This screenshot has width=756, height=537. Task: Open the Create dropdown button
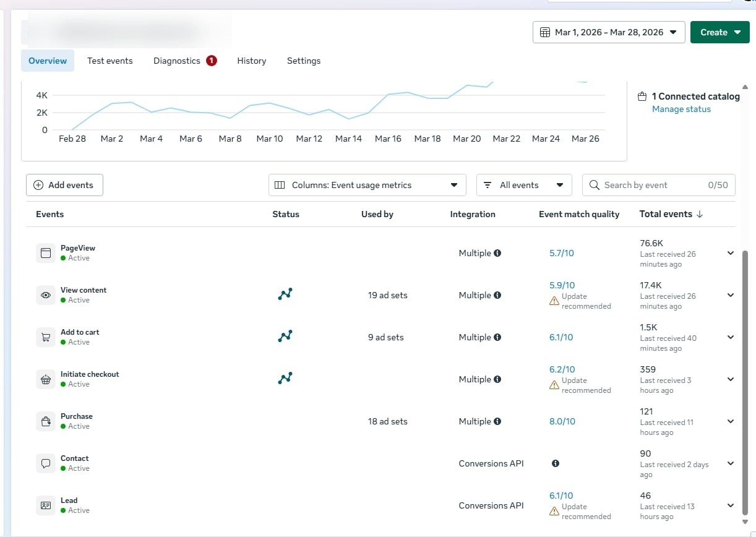[x=720, y=32]
